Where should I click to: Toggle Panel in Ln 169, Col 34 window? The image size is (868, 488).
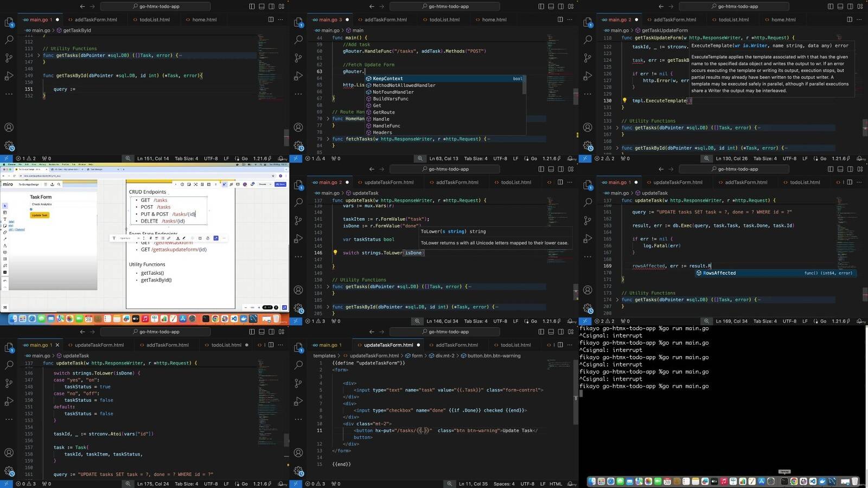(x=840, y=169)
